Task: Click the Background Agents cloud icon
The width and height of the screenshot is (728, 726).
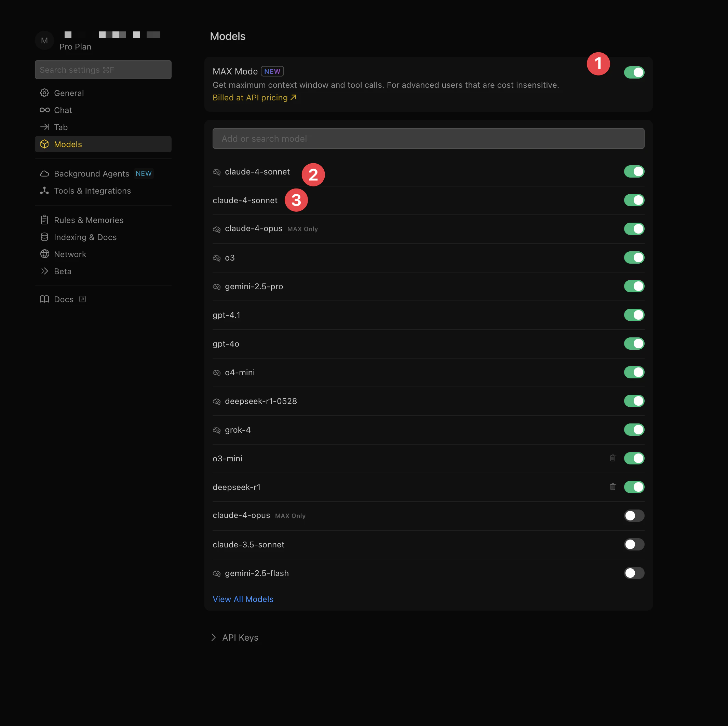Action: (x=44, y=173)
